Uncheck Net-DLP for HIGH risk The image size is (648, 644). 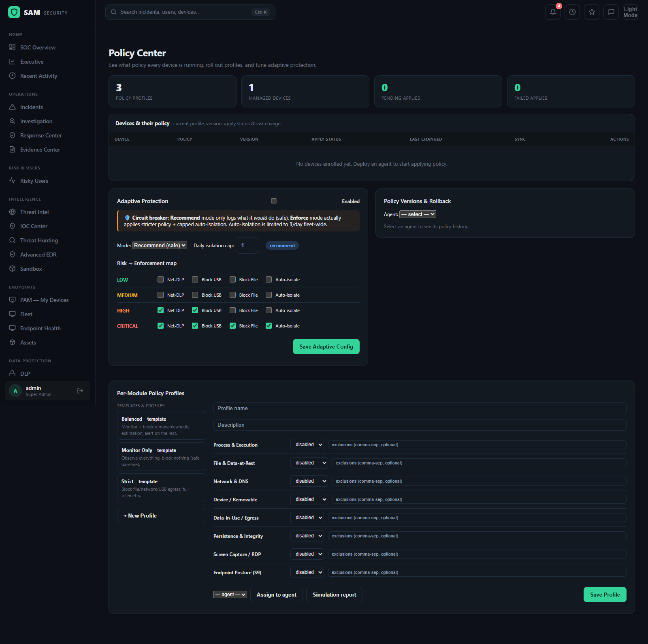161,310
